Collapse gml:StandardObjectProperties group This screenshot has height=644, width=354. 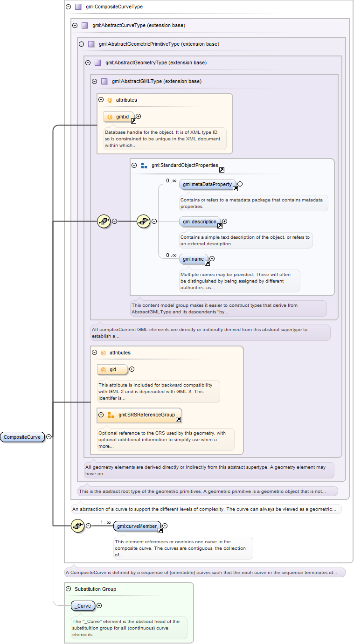click(134, 165)
